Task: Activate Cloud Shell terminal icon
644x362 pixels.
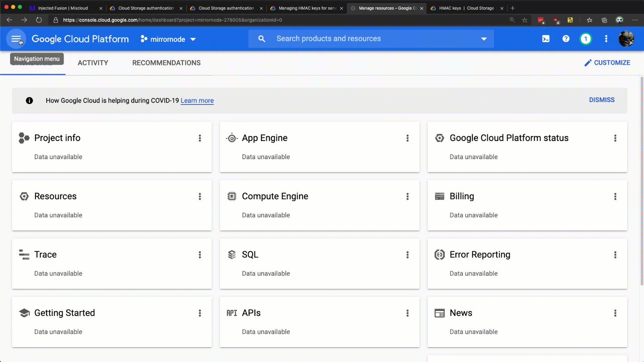Action: (x=546, y=39)
